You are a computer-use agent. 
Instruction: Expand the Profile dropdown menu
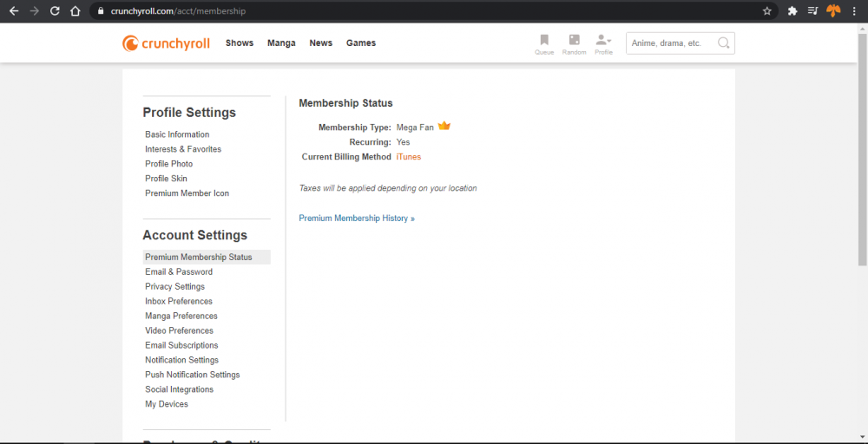603,43
